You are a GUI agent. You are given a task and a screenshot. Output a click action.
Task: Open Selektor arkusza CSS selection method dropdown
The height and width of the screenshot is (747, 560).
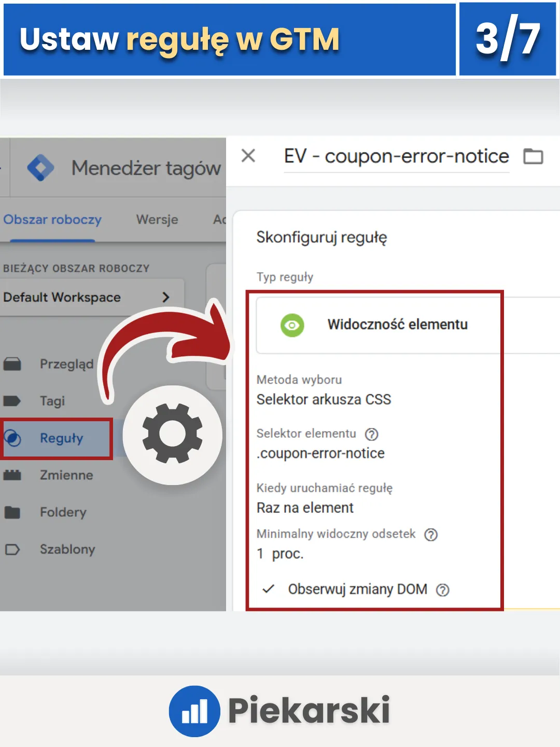click(x=324, y=399)
